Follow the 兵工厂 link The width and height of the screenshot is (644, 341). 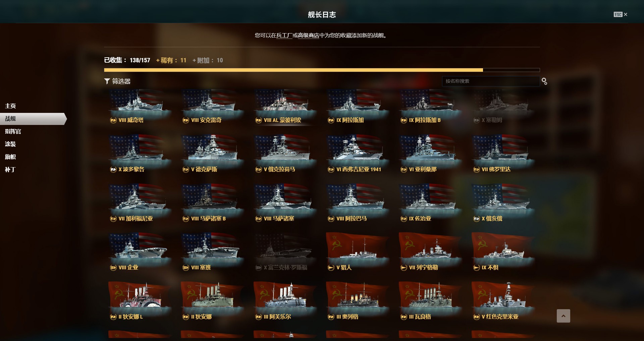pyautogui.click(x=284, y=35)
